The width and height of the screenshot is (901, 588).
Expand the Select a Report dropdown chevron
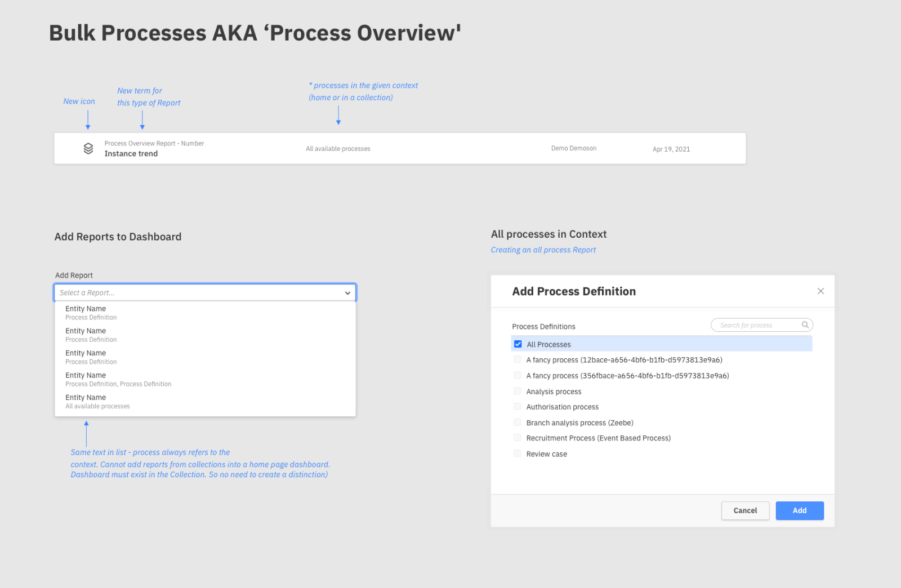click(347, 293)
